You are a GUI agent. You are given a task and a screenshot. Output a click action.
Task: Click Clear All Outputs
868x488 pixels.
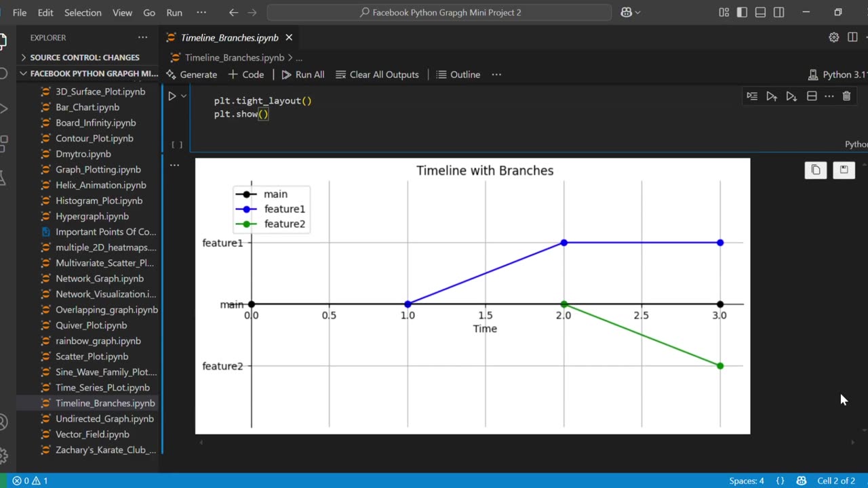(377, 75)
